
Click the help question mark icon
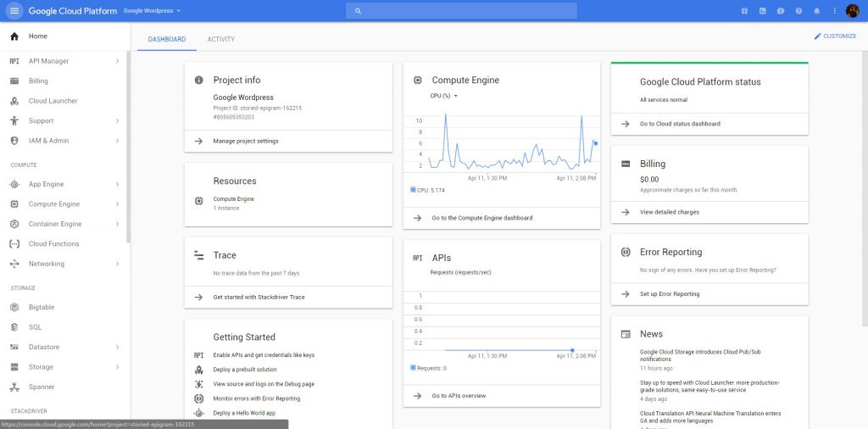click(x=798, y=11)
